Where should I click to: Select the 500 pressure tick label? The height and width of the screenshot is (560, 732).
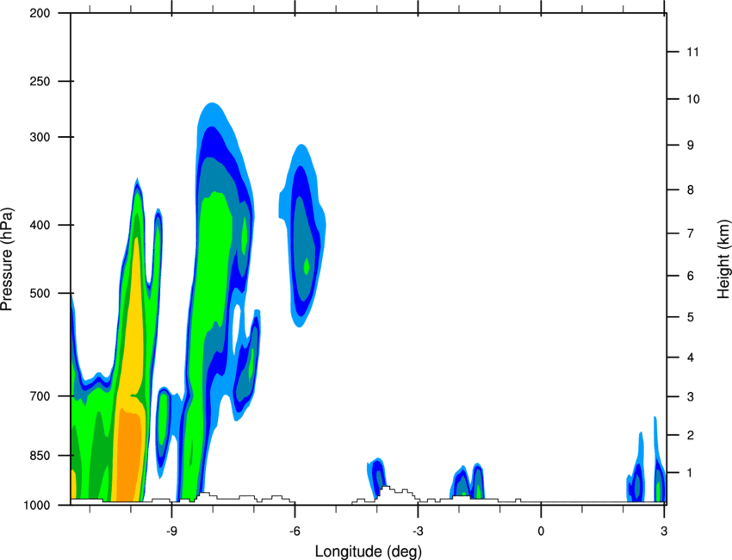pyautogui.click(x=40, y=293)
